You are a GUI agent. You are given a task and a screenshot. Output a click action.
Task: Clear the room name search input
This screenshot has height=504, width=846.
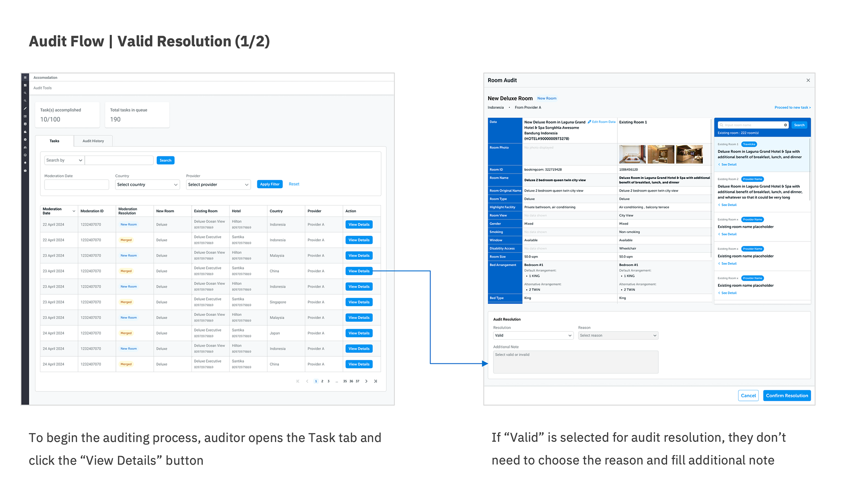click(785, 125)
